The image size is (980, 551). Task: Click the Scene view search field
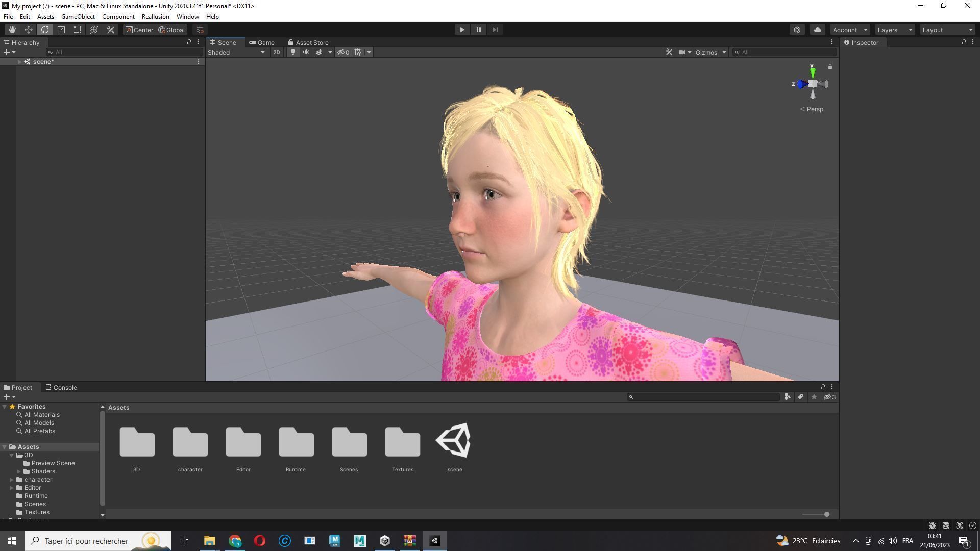point(785,52)
